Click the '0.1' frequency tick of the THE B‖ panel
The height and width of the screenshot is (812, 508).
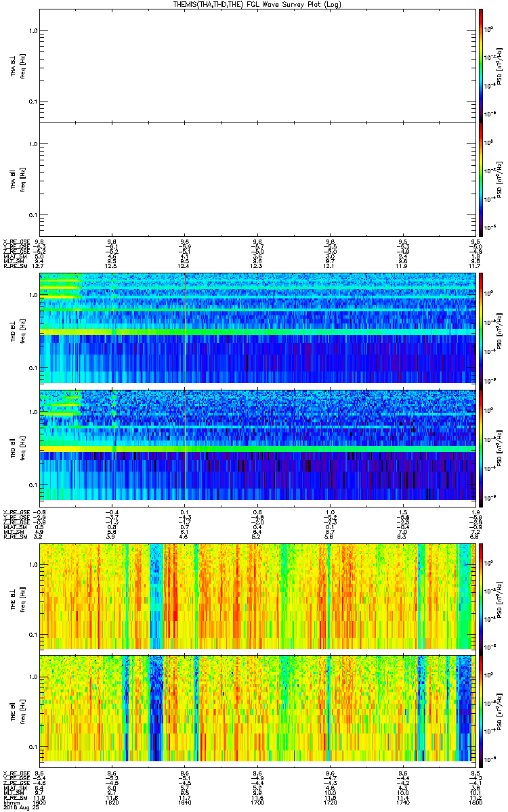33,746
